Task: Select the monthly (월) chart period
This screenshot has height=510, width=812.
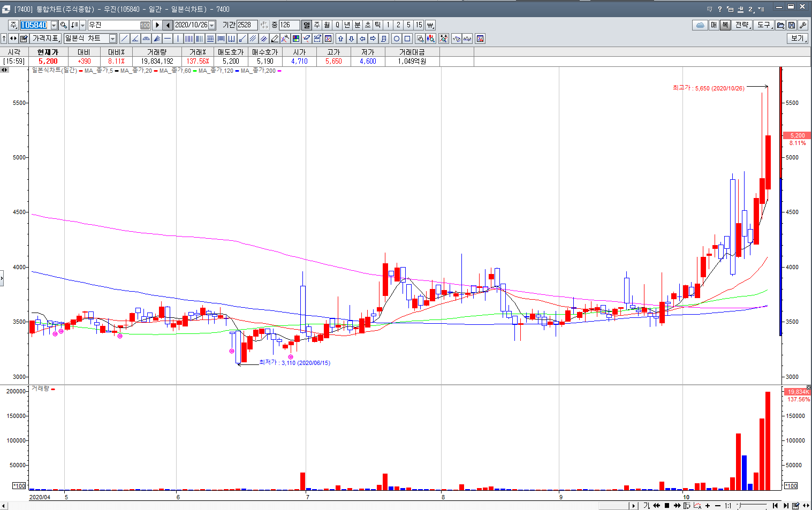Action: click(327, 25)
